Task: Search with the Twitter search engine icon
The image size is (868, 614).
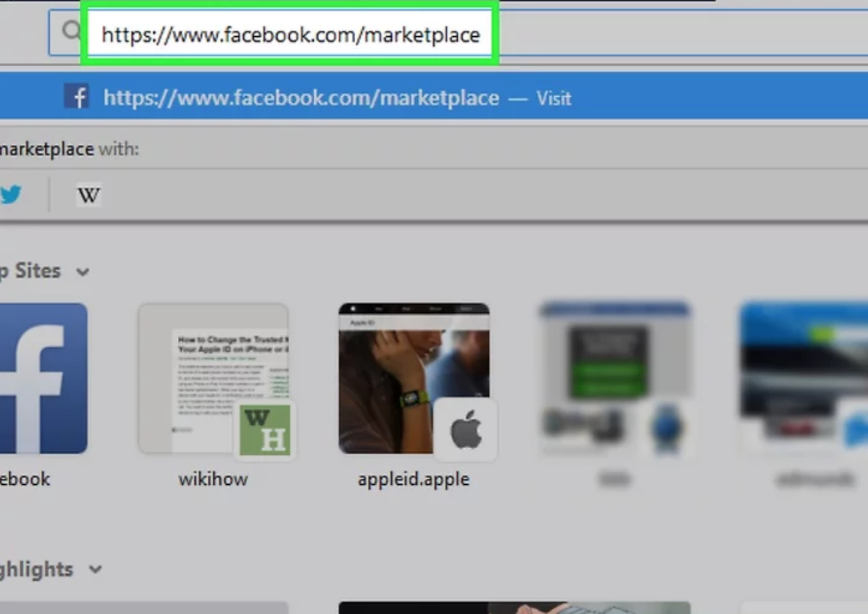Action: coord(11,194)
